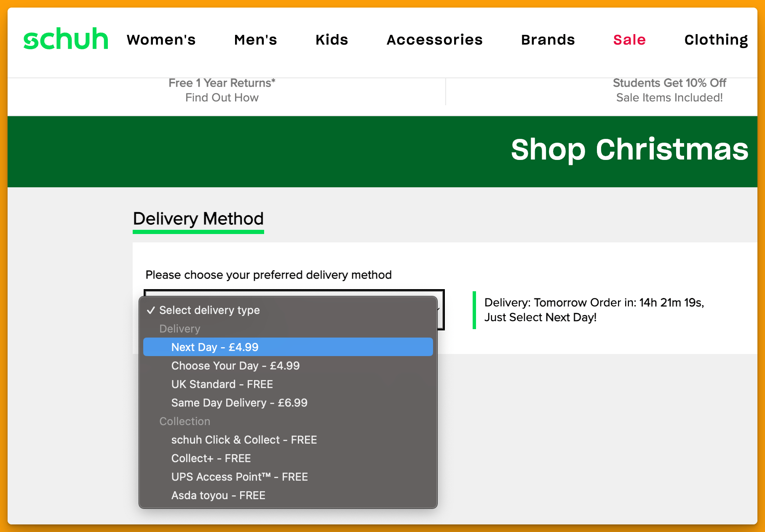Go to the Sale section

point(629,40)
